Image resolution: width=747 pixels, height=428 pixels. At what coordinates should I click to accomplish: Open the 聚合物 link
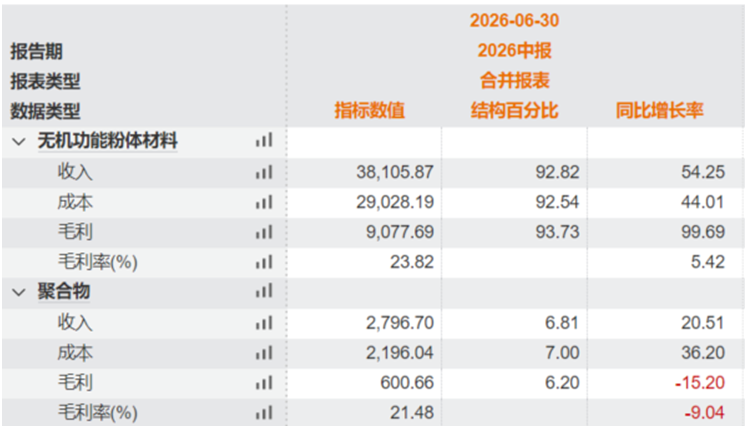click(64, 291)
